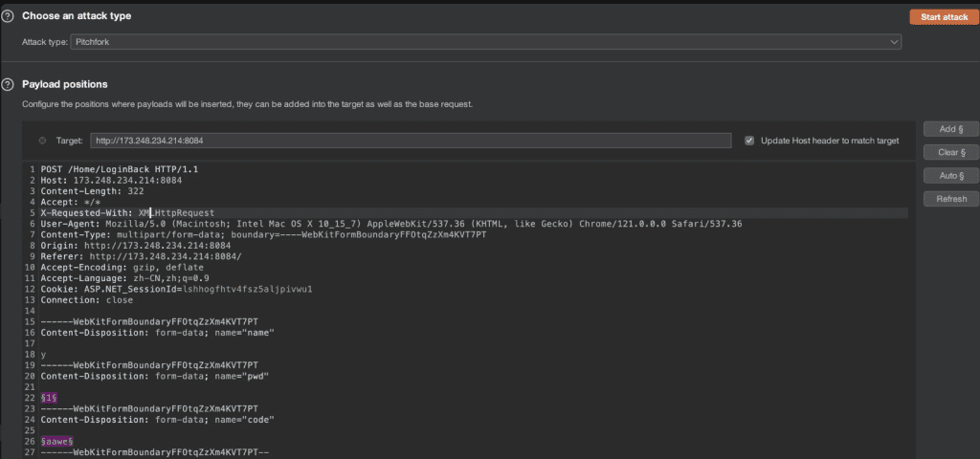Viewport: 980px width, 459px height.
Task: Click the closing boundary line ending with --
Action: 155,452
